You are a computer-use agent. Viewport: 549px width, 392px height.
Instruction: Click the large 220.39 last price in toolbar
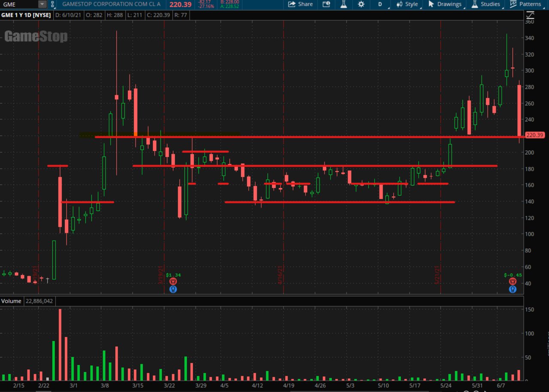181,4
